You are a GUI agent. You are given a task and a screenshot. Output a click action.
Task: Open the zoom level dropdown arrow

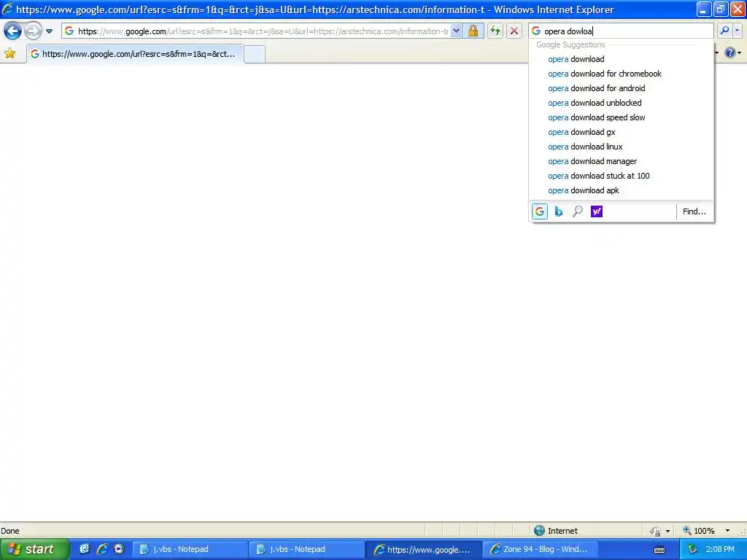[727, 531]
